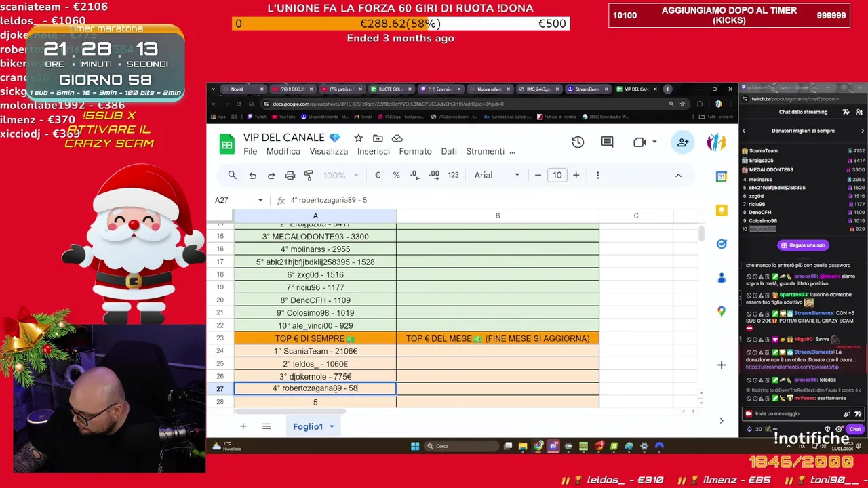
Task: Open the zoom 100% dropdown
Action: [339, 175]
